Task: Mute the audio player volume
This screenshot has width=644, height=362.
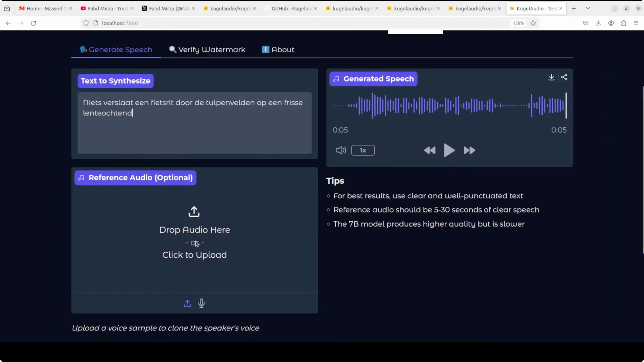Action: tap(341, 150)
